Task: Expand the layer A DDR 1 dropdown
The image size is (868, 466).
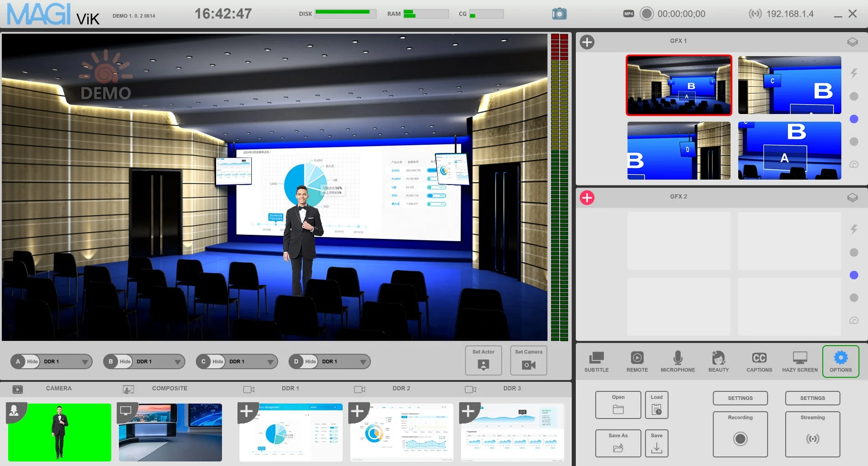Action: point(85,362)
